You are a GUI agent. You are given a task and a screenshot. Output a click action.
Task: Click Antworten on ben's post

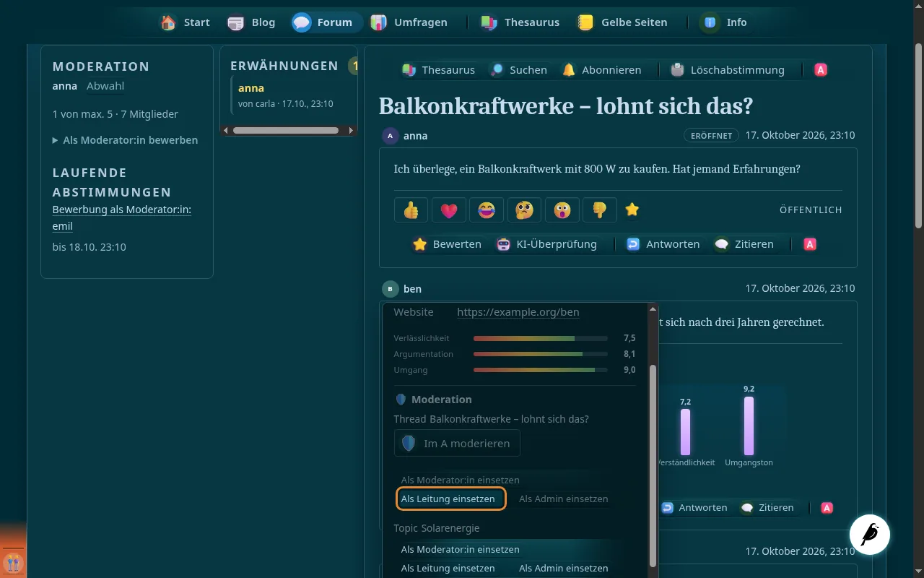coord(694,508)
